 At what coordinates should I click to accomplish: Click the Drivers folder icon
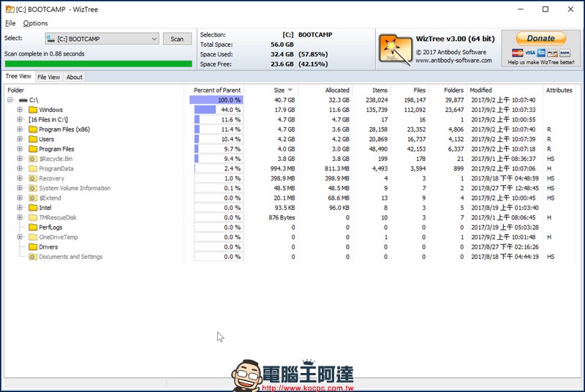[33, 247]
